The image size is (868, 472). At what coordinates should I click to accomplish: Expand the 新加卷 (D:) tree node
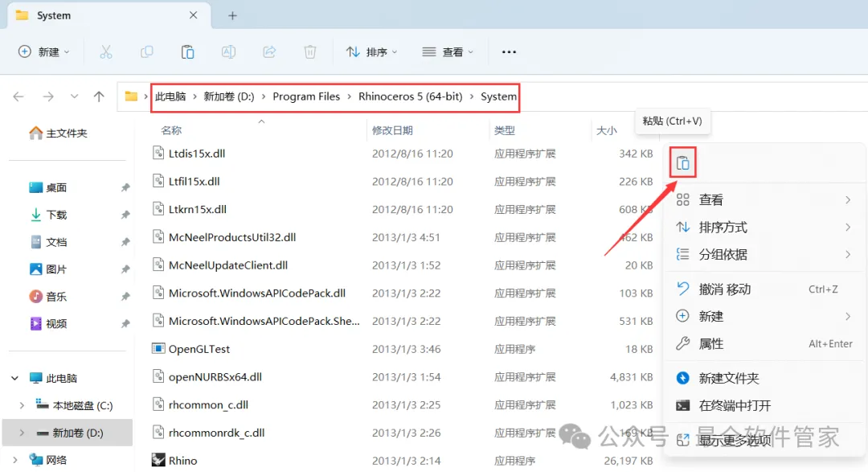tap(22, 433)
